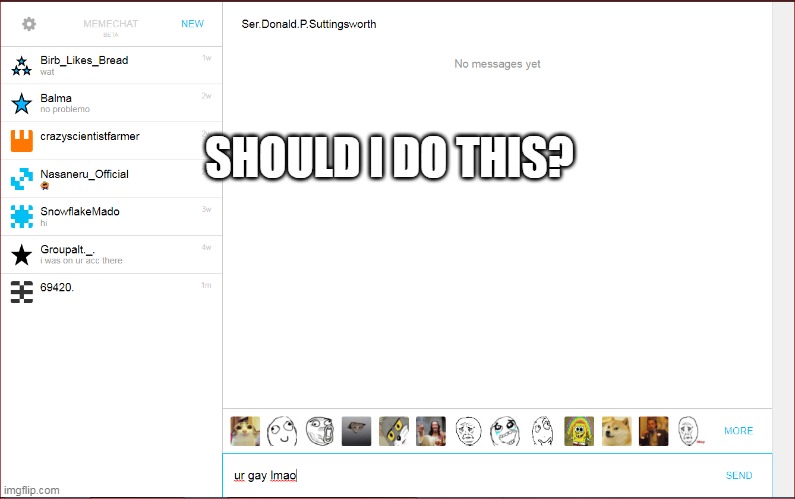Click Nasaneru_Official's blue pixel avatar
The image size is (795, 499).
pos(22,179)
